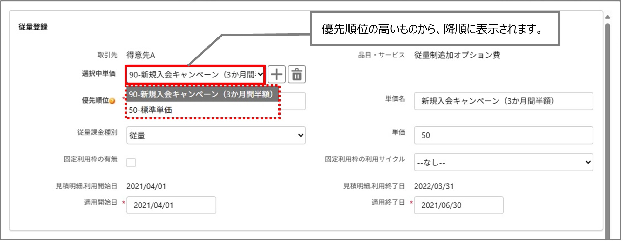644x242 pixels.
Task: Click the trash icon to delete unit price
Action: (297, 74)
